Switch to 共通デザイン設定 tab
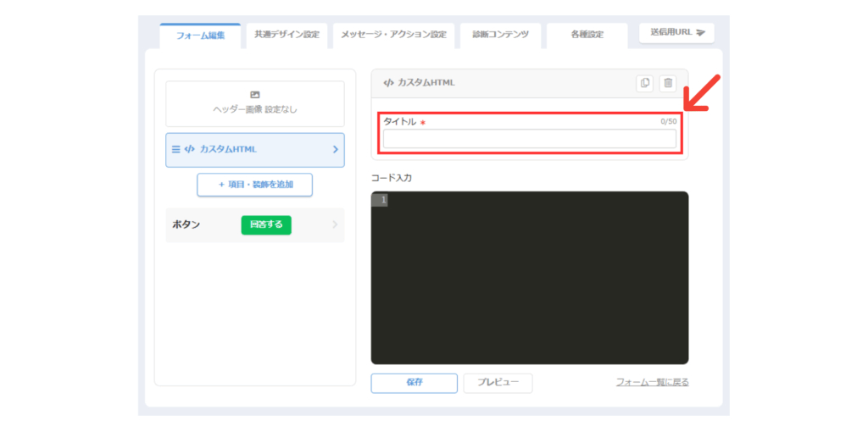This screenshot has width=868, height=432. (x=287, y=34)
